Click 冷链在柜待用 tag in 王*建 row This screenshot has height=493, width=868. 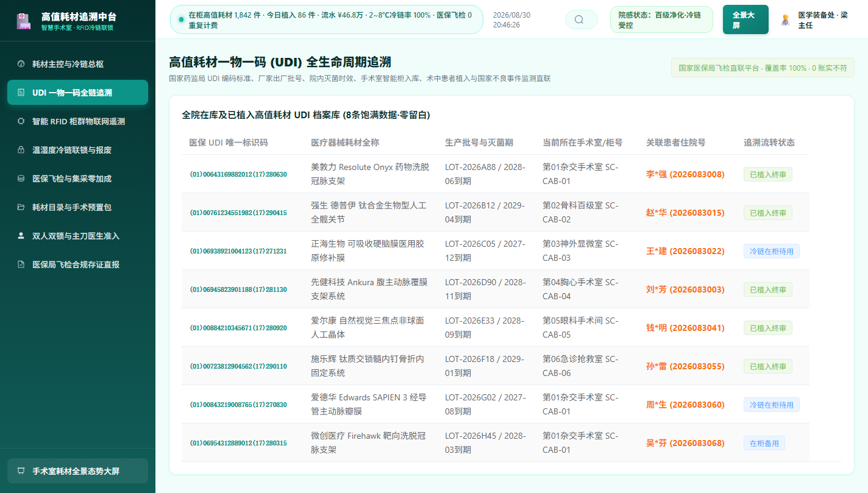pyautogui.click(x=771, y=251)
